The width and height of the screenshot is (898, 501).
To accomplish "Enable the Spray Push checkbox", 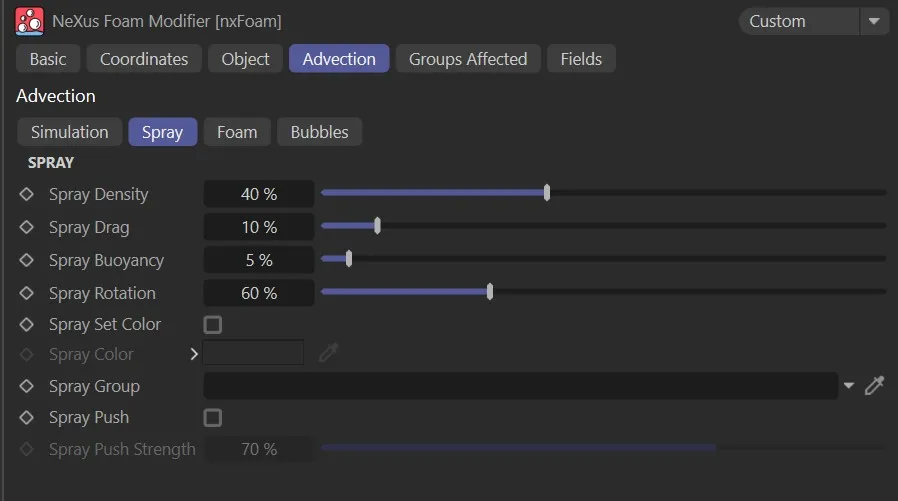I will 212,418.
